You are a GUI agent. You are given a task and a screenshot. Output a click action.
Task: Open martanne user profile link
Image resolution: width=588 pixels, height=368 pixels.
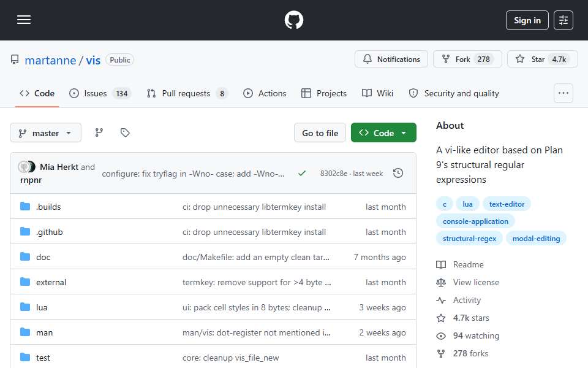pos(50,60)
